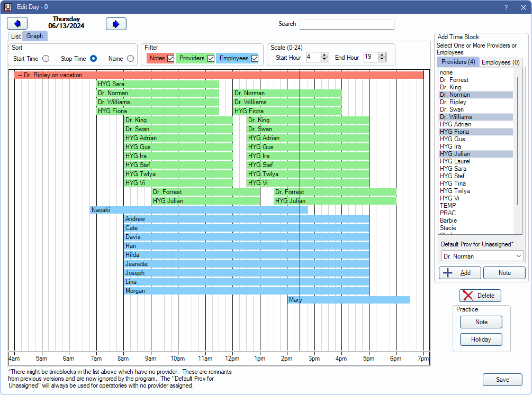The width and height of the screenshot is (532, 395).
Task: Open the Employees (0) tab
Action: click(500, 62)
